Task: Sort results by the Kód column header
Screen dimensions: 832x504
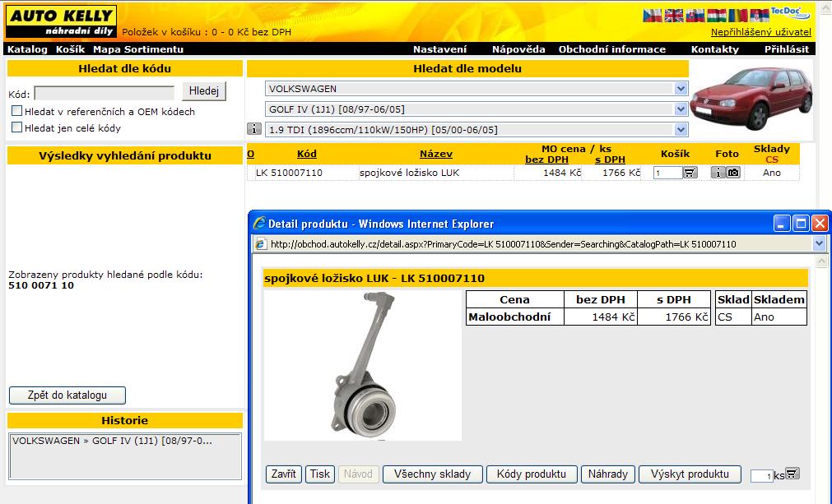Action: click(x=307, y=154)
